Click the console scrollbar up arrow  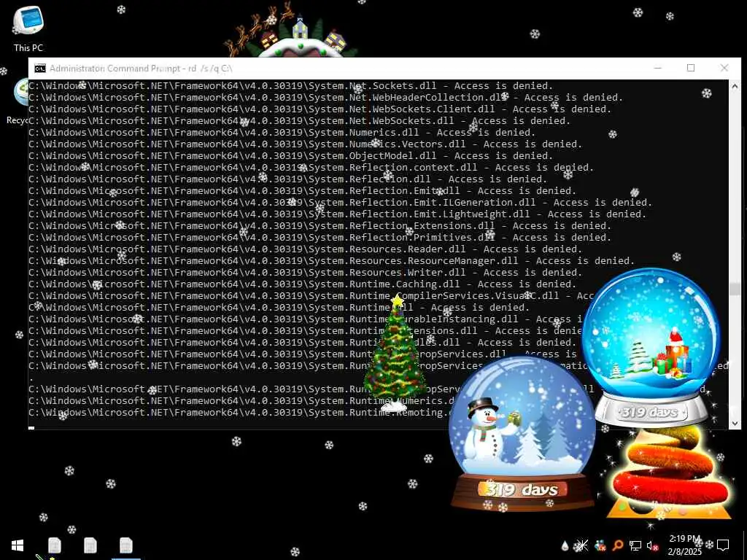click(735, 86)
